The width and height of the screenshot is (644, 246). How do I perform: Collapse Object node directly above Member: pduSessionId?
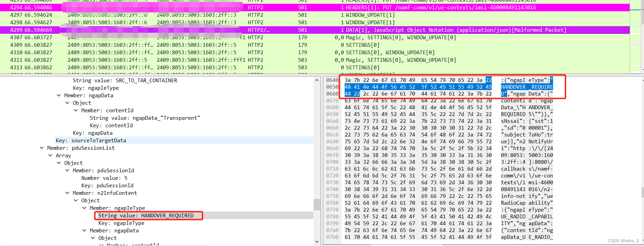pyautogui.click(x=59, y=163)
